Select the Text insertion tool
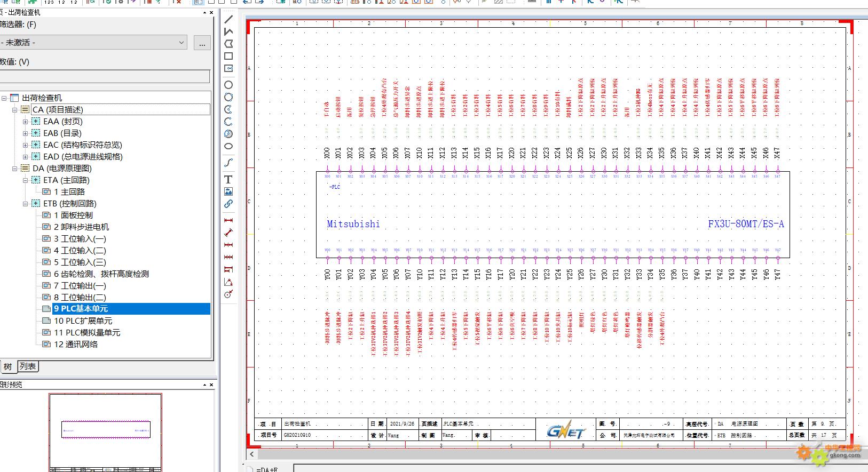This screenshot has width=868, height=472. coord(228,179)
